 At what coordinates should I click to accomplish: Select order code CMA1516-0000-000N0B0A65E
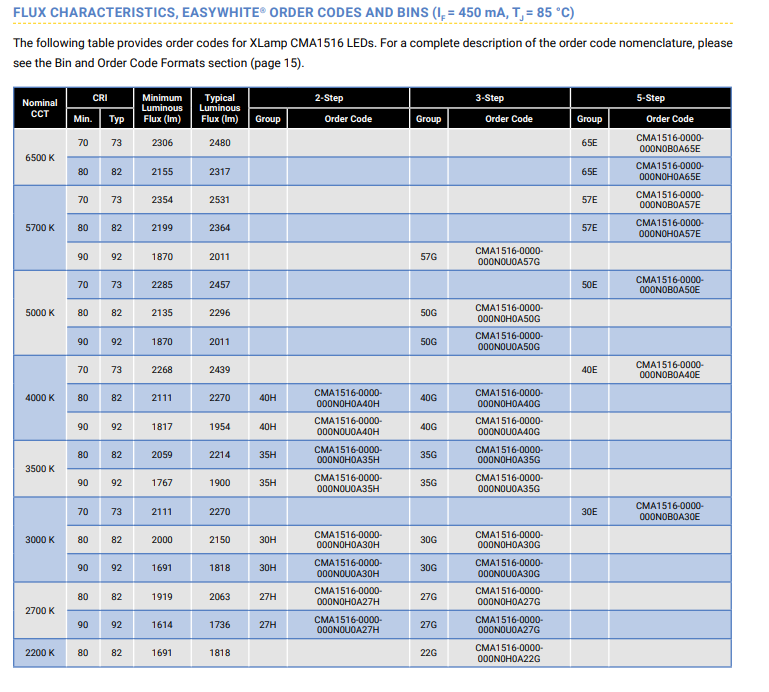669,143
